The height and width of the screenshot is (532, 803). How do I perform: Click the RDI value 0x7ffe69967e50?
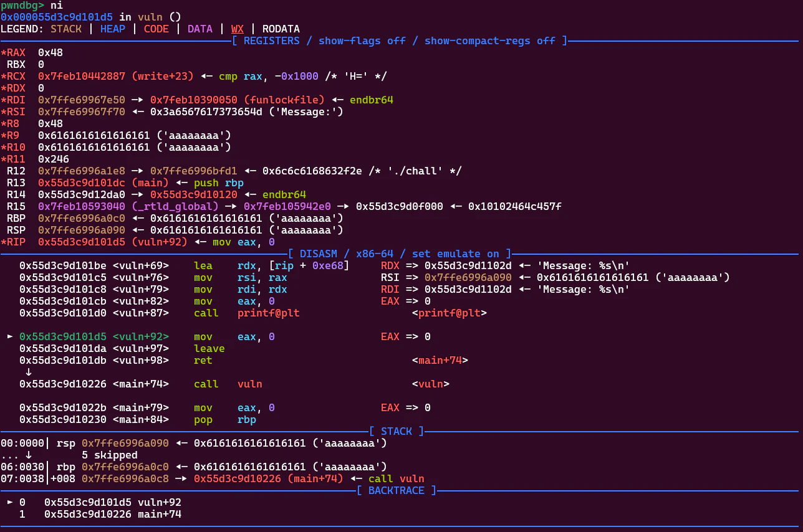point(81,100)
